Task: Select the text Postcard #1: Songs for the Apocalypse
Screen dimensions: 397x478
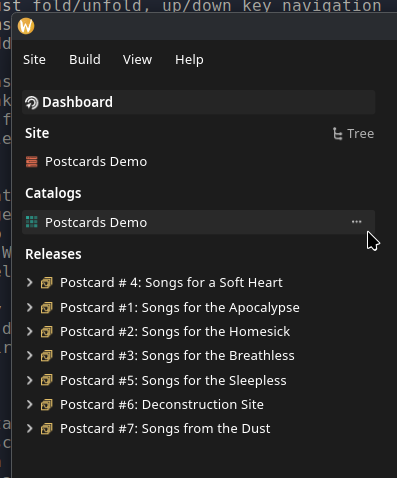Action: click(180, 307)
